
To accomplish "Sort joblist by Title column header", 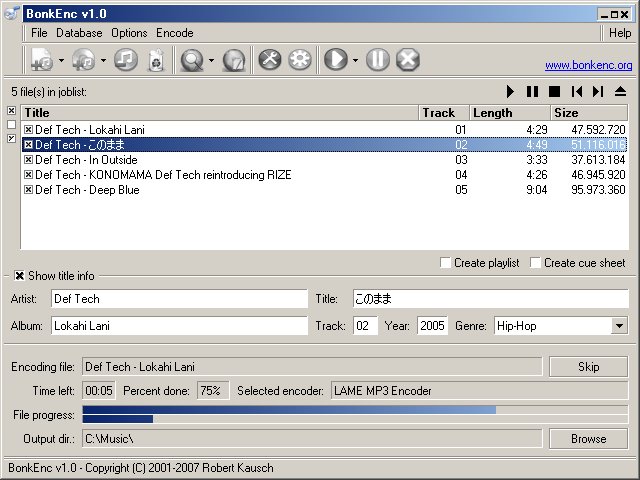I will coord(220,113).
